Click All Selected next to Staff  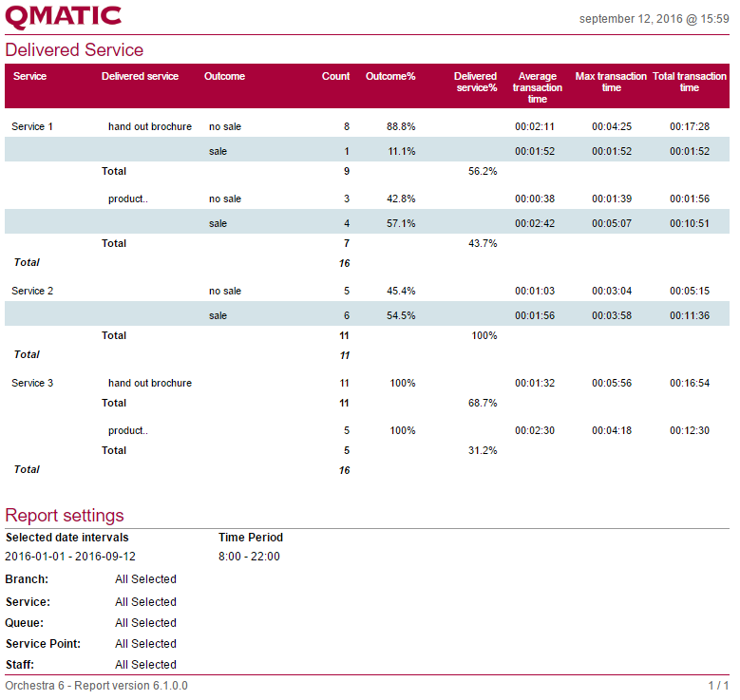coord(145,665)
